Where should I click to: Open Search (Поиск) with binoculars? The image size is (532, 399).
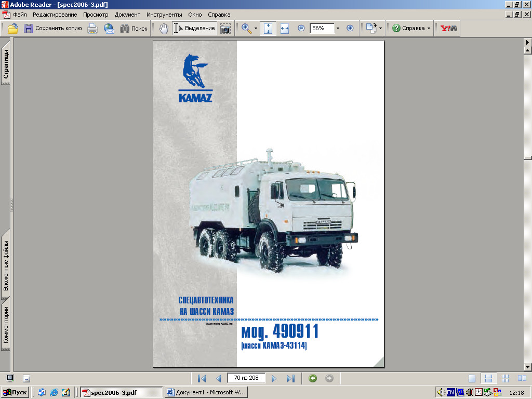tap(134, 29)
